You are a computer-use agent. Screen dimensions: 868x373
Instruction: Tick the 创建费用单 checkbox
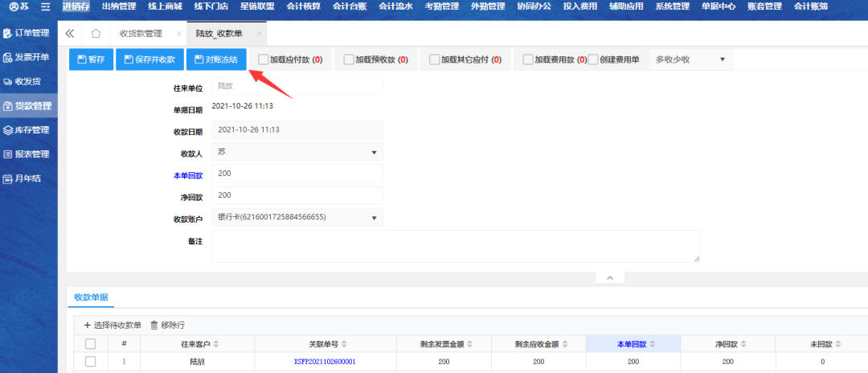click(594, 59)
